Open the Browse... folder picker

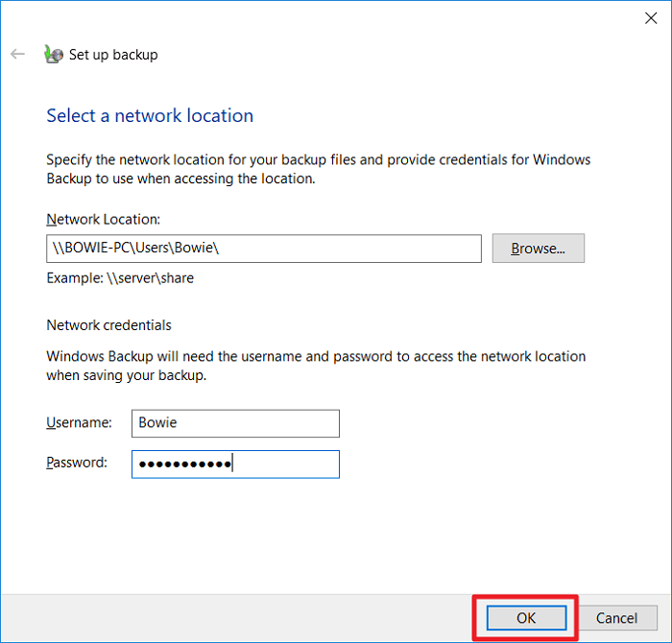538,249
